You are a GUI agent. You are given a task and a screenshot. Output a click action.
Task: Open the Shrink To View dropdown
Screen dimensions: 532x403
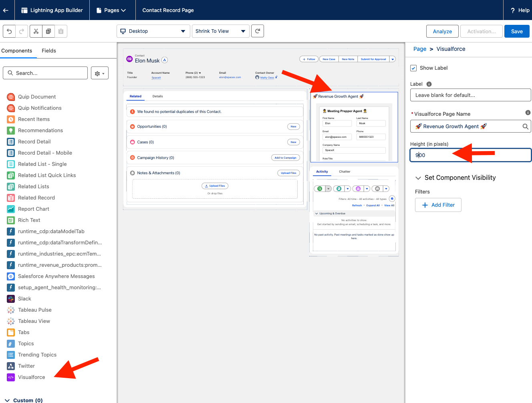[220, 31]
